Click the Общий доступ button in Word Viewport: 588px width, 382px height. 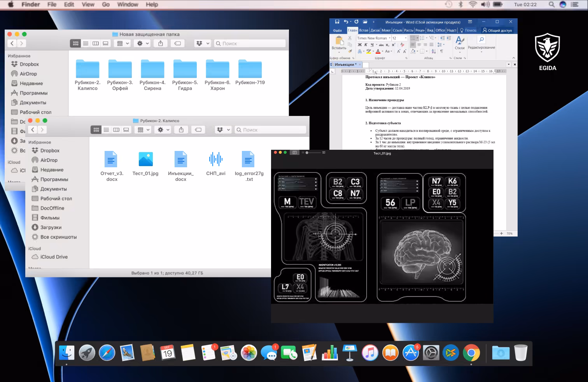(497, 30)
